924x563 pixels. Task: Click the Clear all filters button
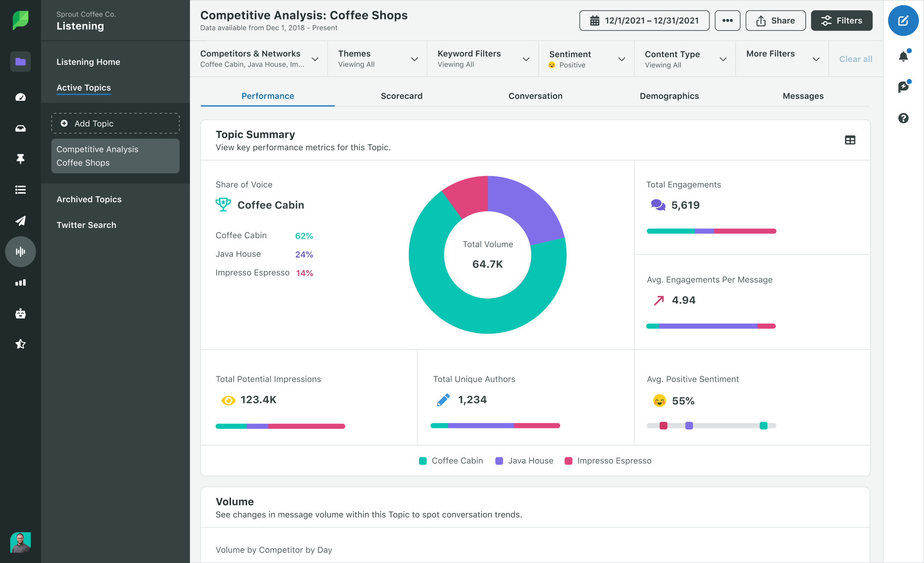point(855,59)
